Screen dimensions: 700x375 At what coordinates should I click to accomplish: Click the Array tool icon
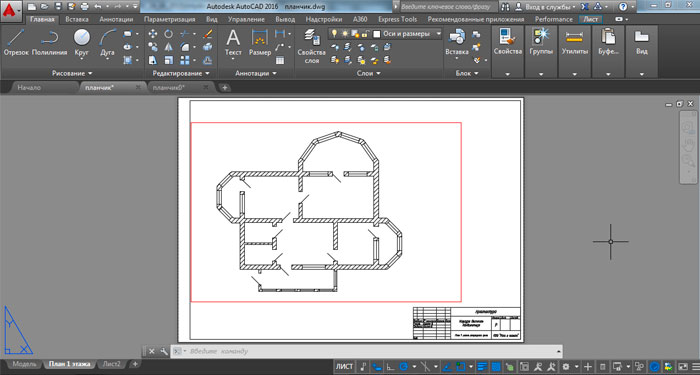pos(184,60)
